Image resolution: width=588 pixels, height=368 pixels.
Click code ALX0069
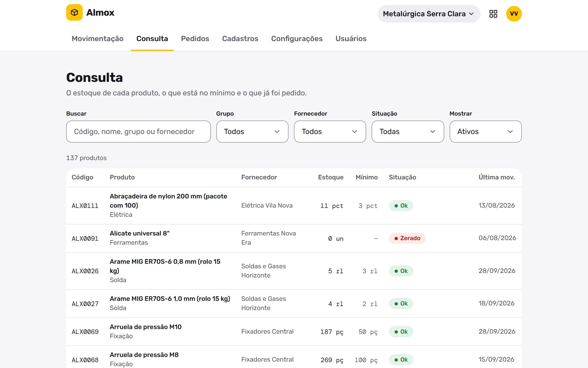coord(85,332)
